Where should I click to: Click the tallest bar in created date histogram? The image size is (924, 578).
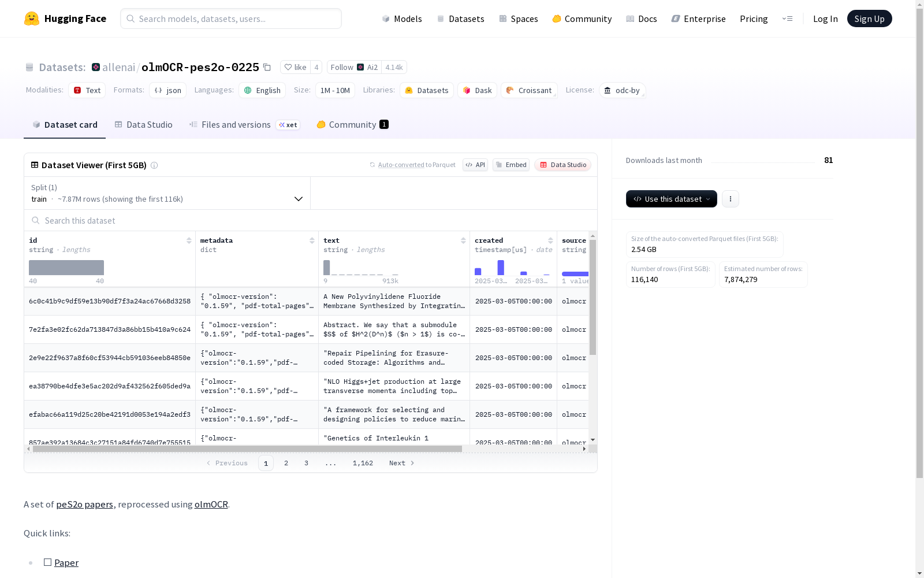coord(501,268)
